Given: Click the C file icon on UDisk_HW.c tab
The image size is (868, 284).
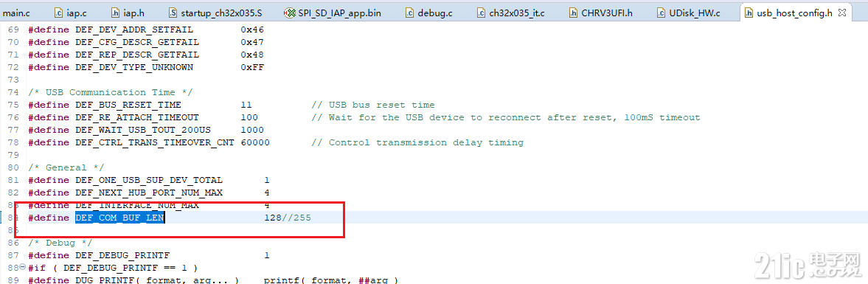Looking at the screenshot, I should (661, 13).
